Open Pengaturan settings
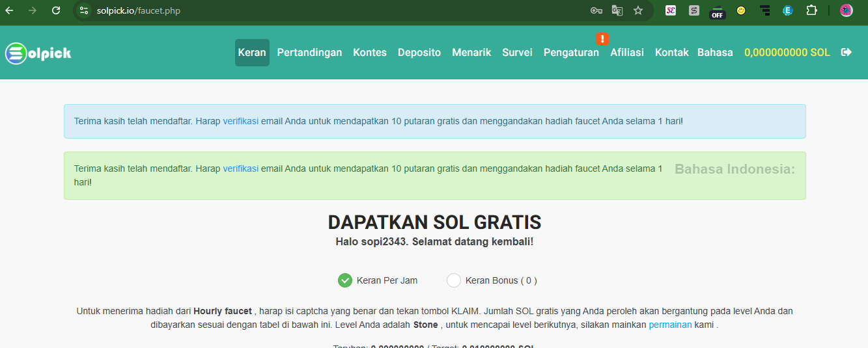The width and height of the screenshot is (868, 348). click(x=571, y=53)
